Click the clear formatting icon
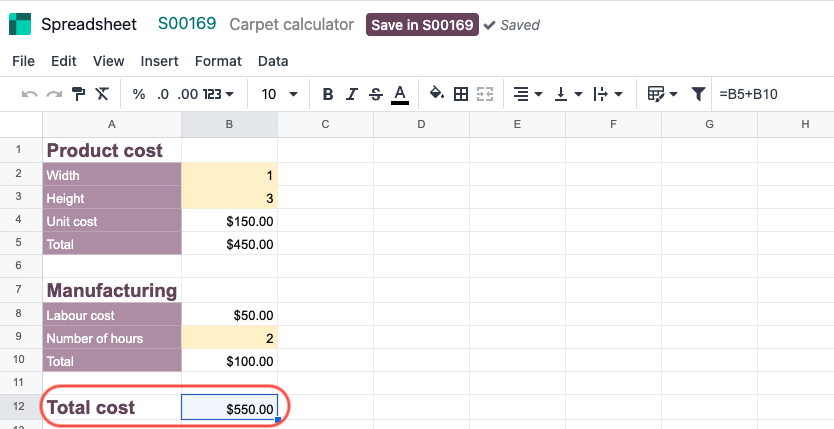This screenshot has width=834, height=429. pos(102,94)
